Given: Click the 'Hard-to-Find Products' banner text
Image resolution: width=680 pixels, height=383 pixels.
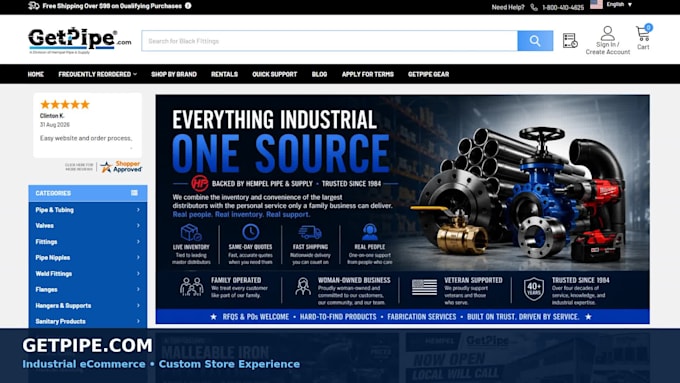Looking at the screenshot, I should (x=338, y=317).
